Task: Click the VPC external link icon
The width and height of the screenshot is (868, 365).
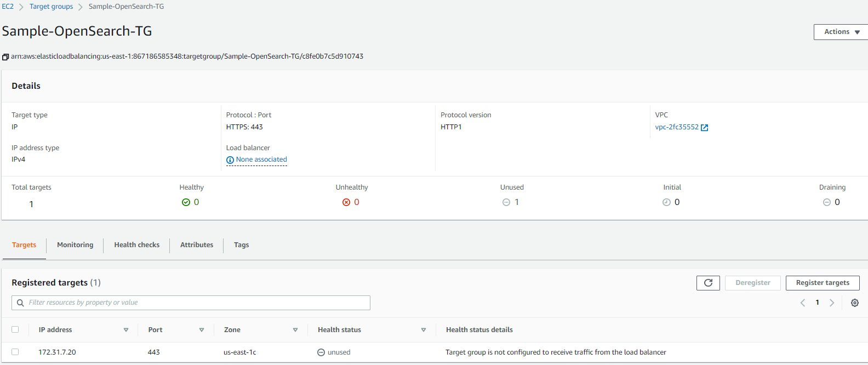Action: (705, 128)
